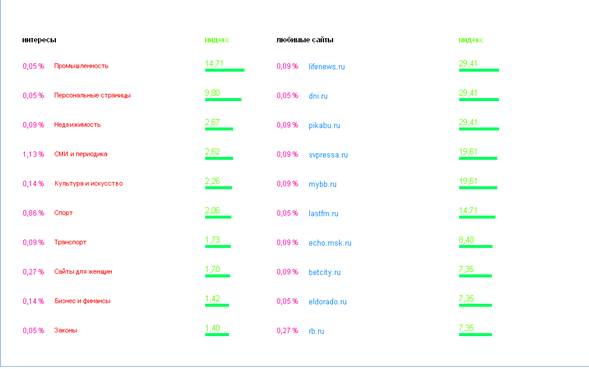Click index value 7.35 in eldorado.ru row
Screen dimensions: 589x369
click(466, 298)
